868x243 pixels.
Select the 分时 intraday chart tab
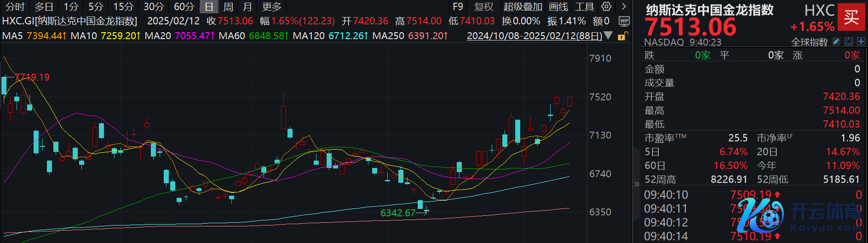[15, 7]
